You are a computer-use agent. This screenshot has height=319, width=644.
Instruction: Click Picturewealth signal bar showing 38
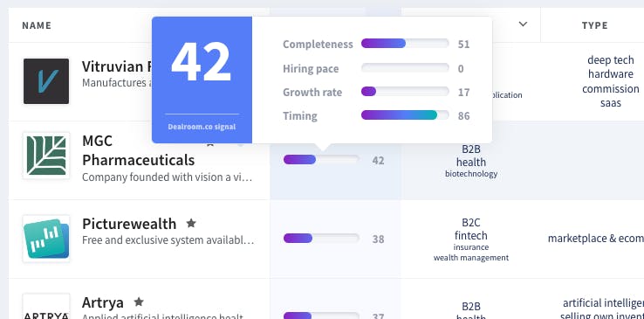click(321, 238)
